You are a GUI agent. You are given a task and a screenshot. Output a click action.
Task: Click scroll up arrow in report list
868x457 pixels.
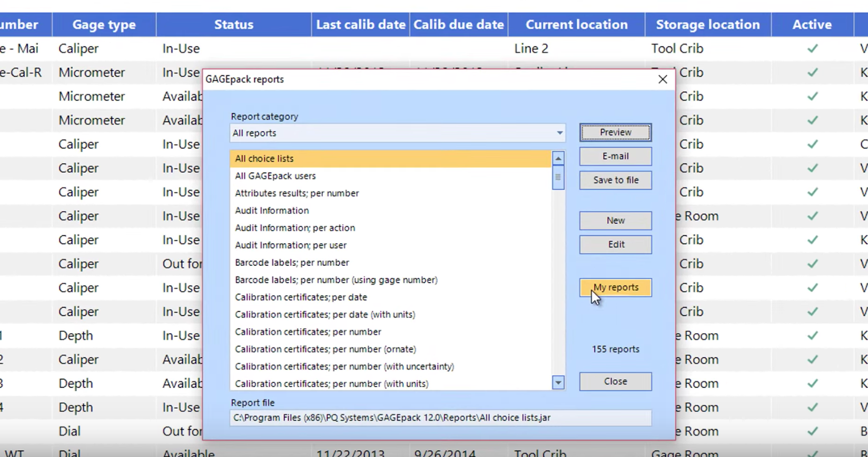[x=558, y=158]
